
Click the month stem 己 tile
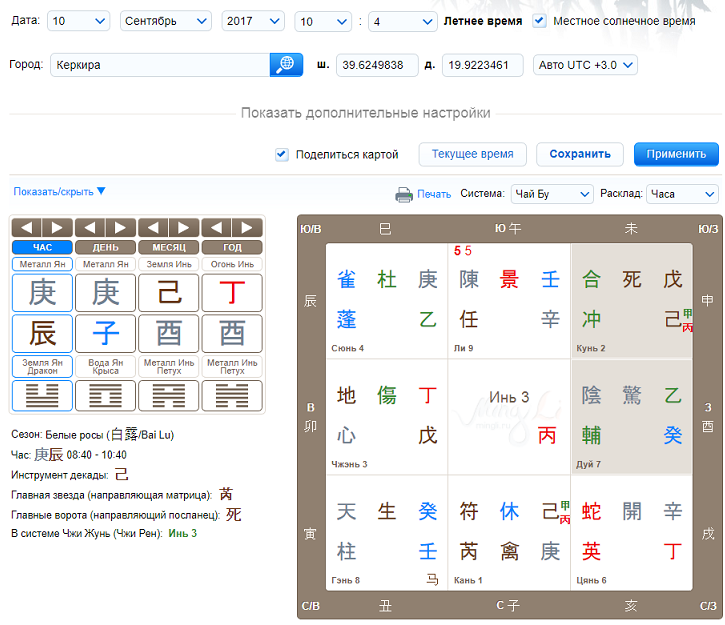pyautogui.click(x=169, y=293)
